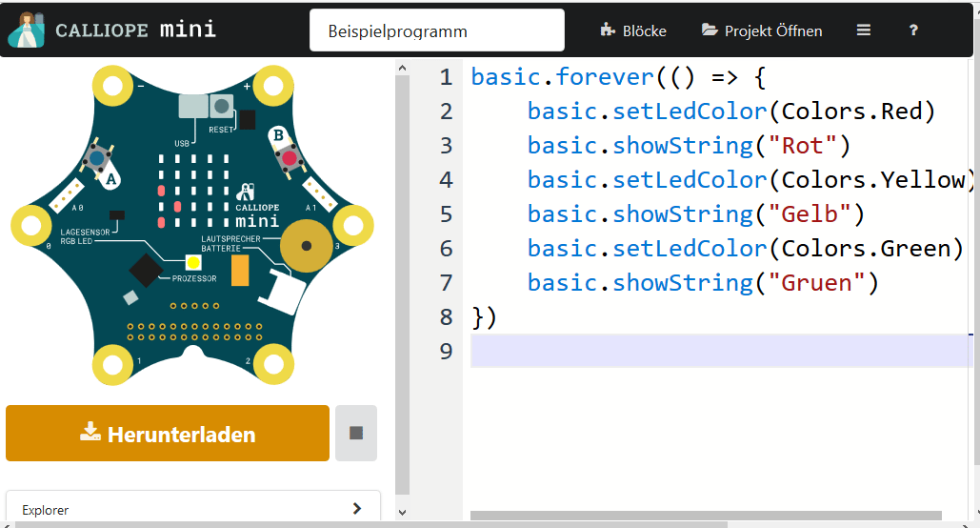Click setLedColor in the Colors.Red line
The width and height of the screenshot is (980, 528).
[690, 112]
